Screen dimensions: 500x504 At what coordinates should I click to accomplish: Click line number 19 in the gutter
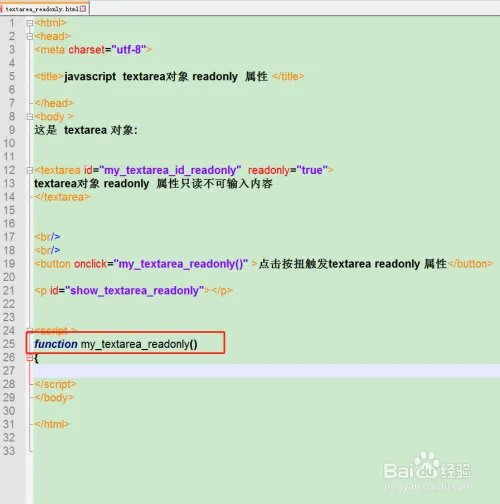pyautogui.click(x=9, y=264)
